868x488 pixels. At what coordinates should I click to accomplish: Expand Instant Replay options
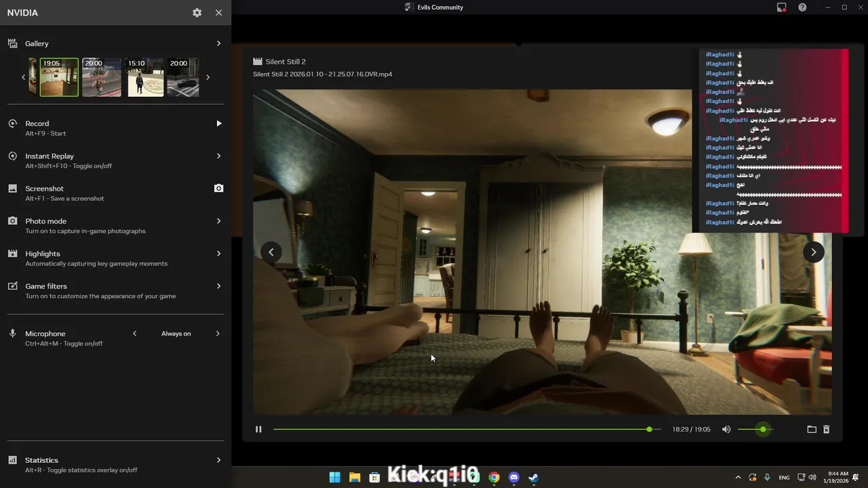click(218, 156)
